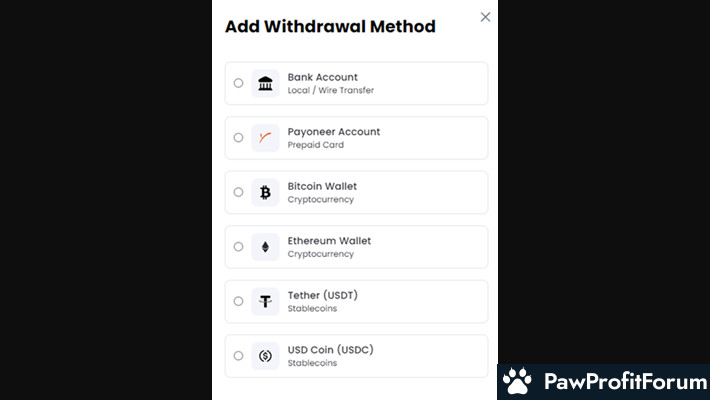Click the Bitcoin symbol icon
Screen dimensions: 710x400
point(265,193)
